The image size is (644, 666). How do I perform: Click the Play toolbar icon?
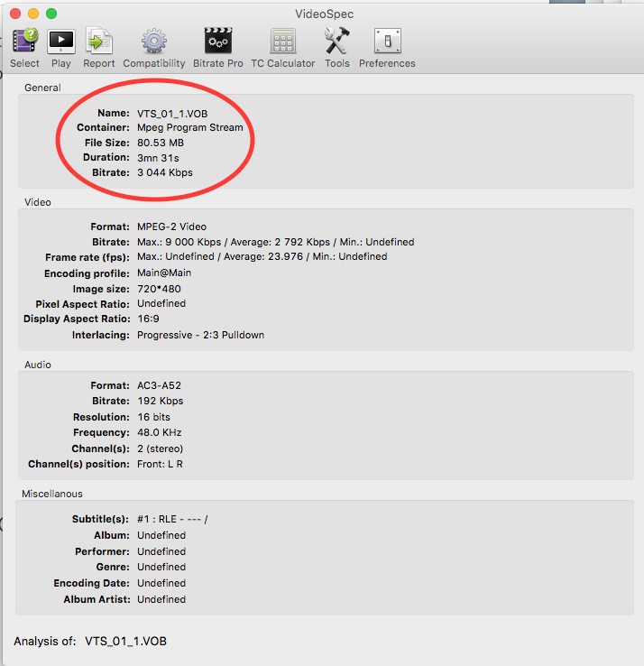point(61,42)
